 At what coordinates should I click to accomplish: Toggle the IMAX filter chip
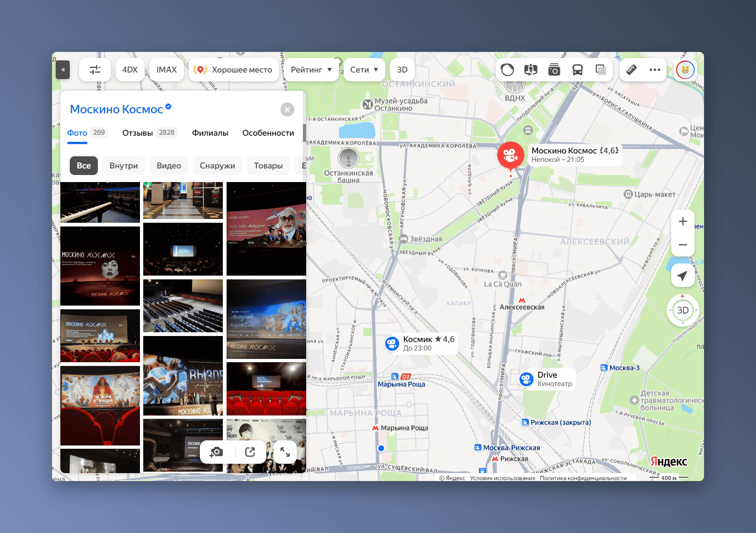coord(167,70)
